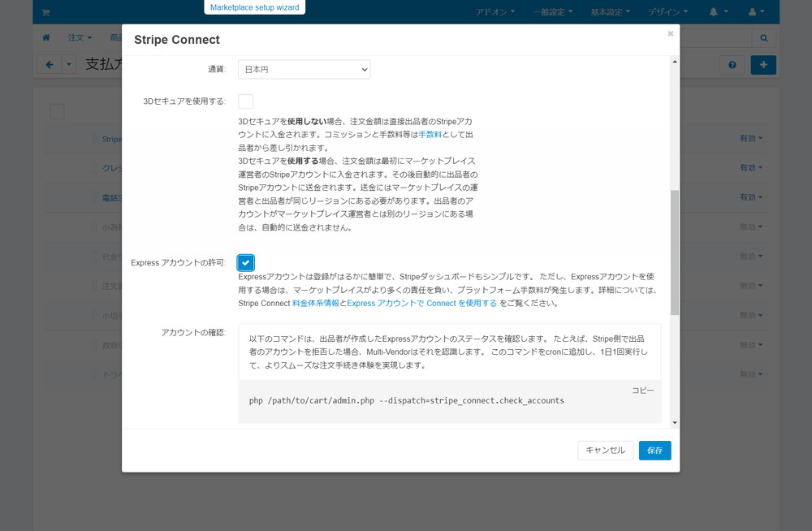This screenshot has width=812, height=531.
Task: Open Marketplace setup wizard
Action: click(x=255, y=7)
